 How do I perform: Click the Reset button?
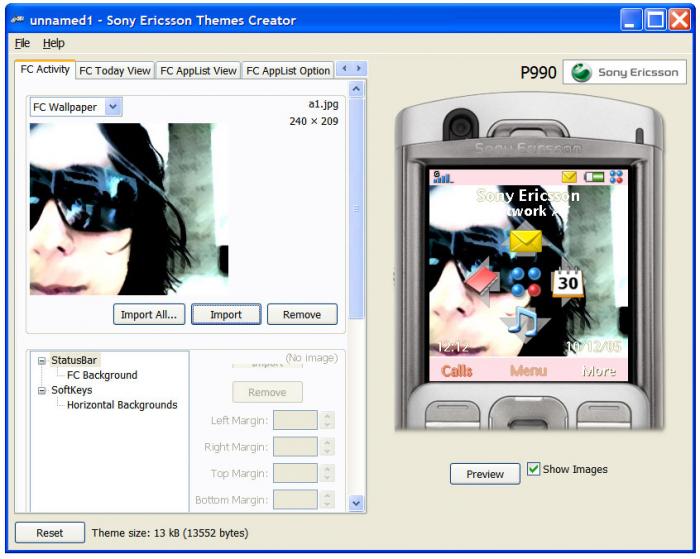pos(49,533)
